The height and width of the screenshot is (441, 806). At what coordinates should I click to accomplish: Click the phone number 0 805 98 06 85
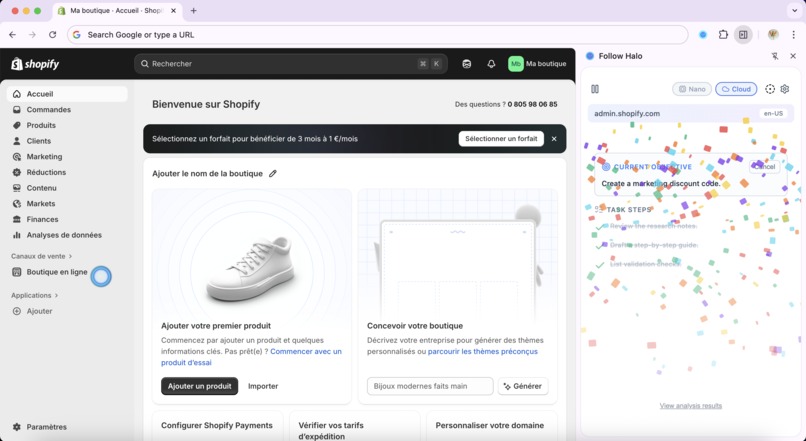coord(533,104)
